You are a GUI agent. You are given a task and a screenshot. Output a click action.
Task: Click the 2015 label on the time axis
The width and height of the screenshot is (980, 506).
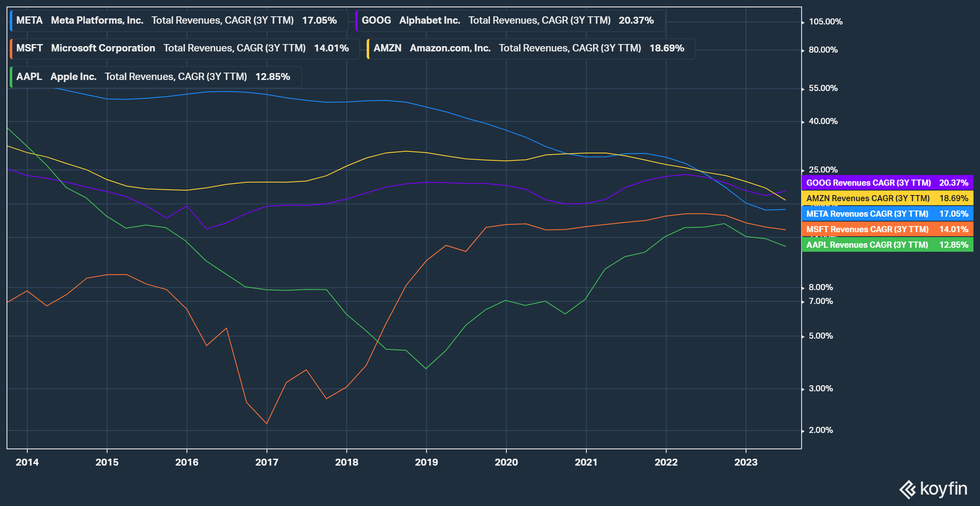click(107, 462)
